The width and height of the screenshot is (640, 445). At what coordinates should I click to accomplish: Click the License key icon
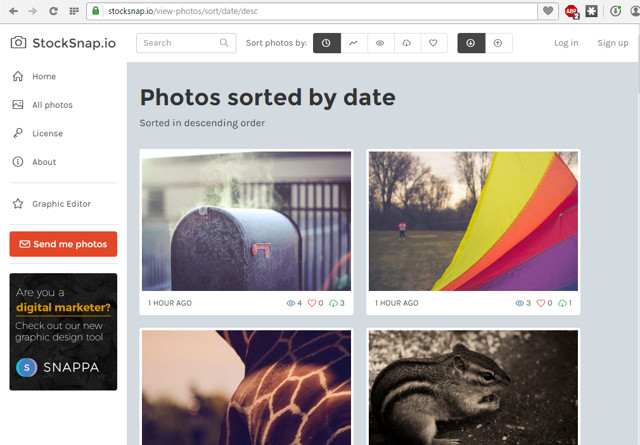coord(18,133)
